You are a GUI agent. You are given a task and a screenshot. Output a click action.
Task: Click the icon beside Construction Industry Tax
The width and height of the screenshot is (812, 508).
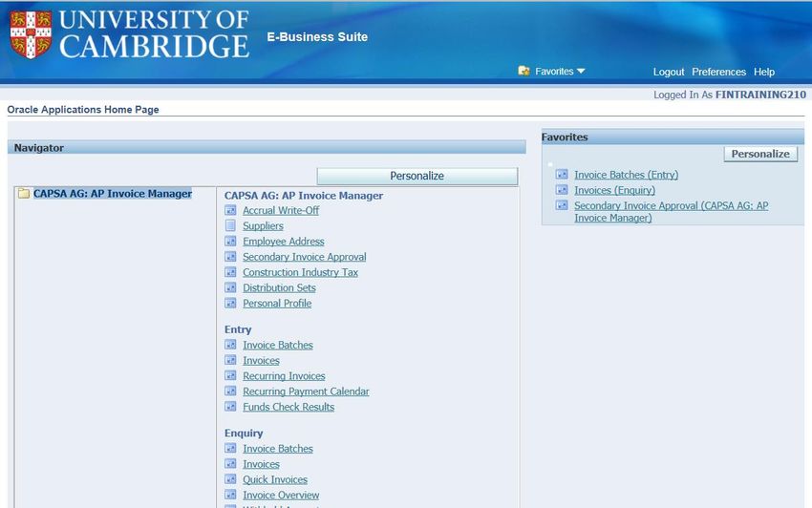[x=230, y=272]
